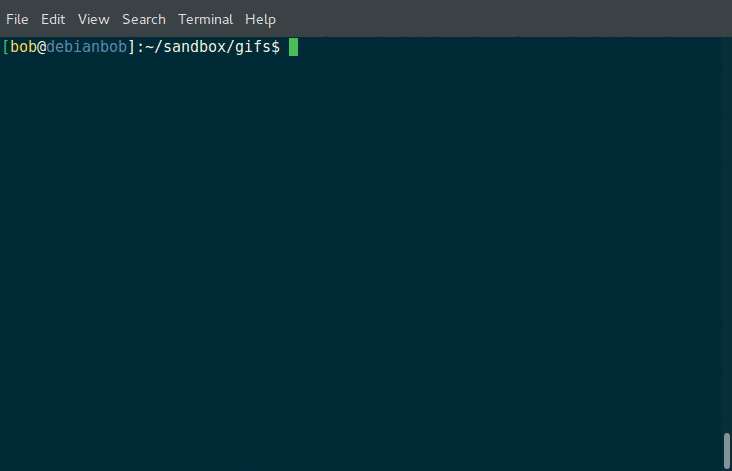The width and height of the screenshot is (732, 471).
Task: Click the scrollbar track above the thumb
Action: click(726, 233)
